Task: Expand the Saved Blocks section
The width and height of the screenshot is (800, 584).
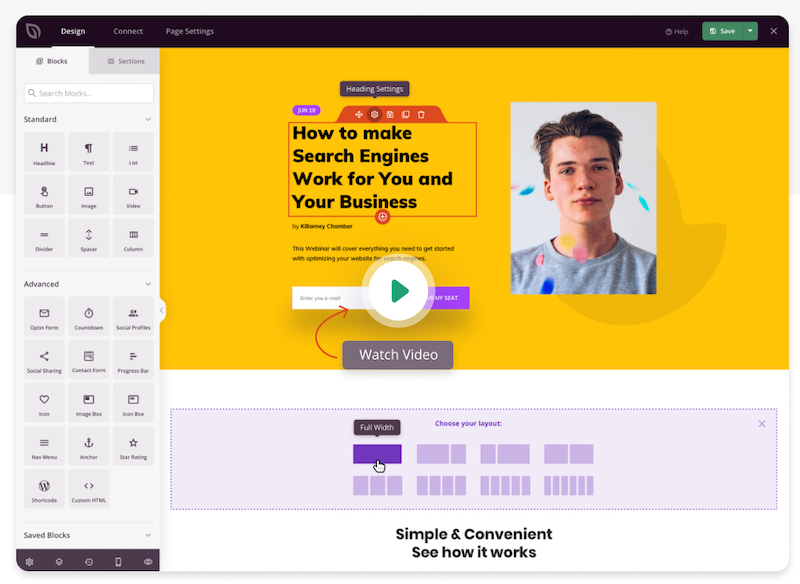Action: point(148,535)
